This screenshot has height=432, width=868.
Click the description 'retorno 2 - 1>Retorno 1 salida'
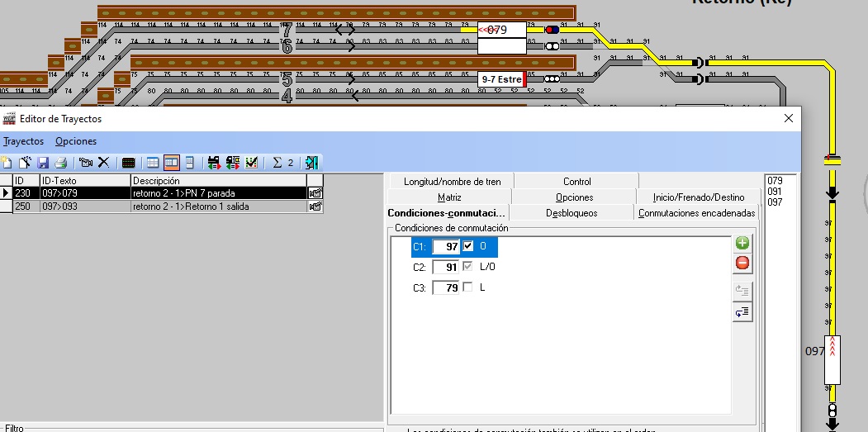pyautogui.click(x=191, y=207)
